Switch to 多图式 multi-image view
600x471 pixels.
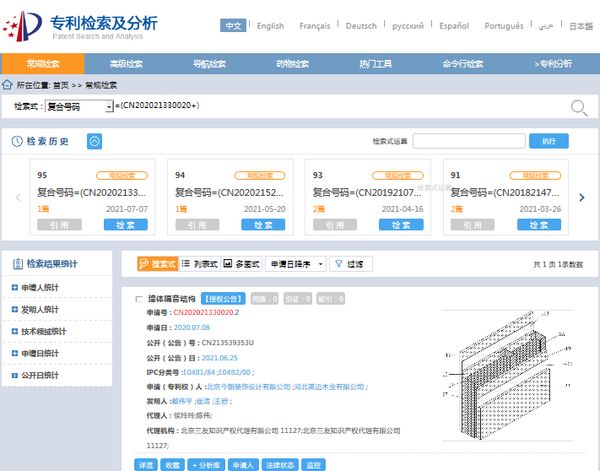tap(241, 264)
